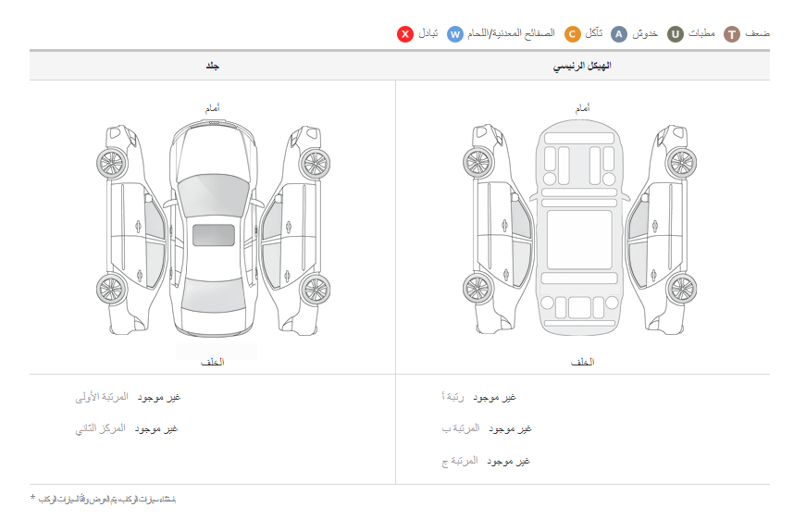Image resolution: width=806 pixels, height=532 pixels.
Task: Click the المركز الثاني label in the جلد section
Action: tap(100, 428)
